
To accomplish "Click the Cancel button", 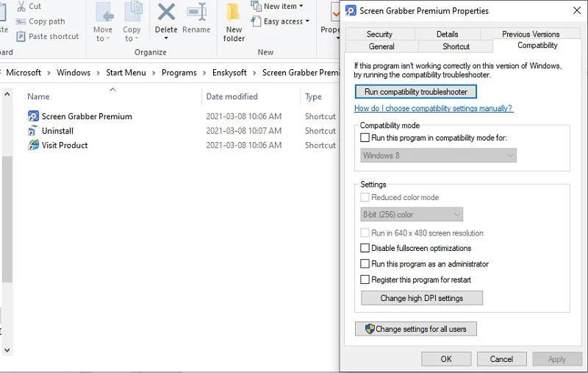I will point(501,359).
